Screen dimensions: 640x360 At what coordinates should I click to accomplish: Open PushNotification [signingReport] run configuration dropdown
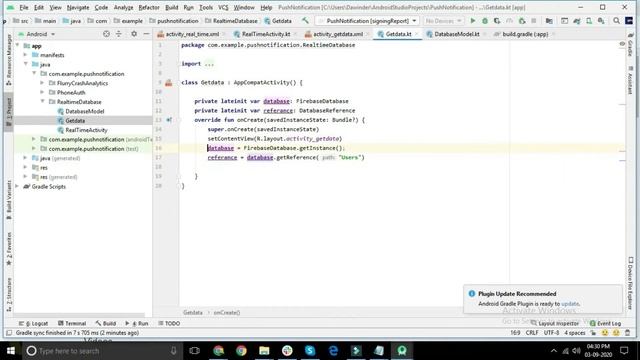[368, 21]
